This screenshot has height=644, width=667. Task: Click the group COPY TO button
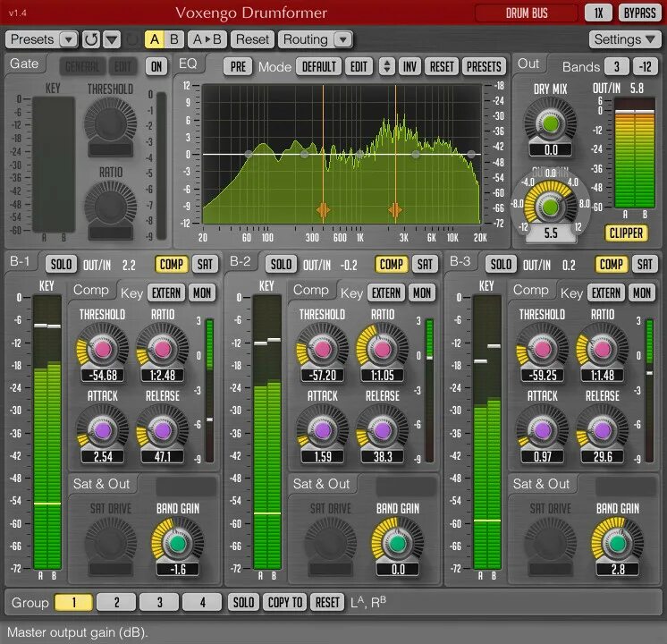pos(284,602)
